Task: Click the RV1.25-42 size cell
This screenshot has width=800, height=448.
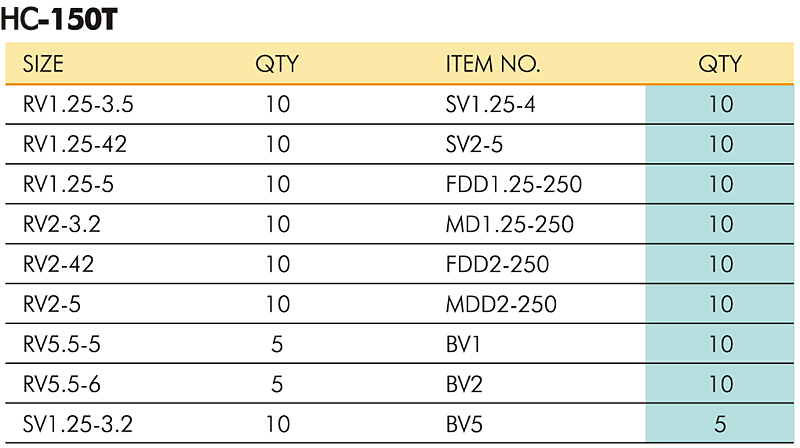Action: 75,144
